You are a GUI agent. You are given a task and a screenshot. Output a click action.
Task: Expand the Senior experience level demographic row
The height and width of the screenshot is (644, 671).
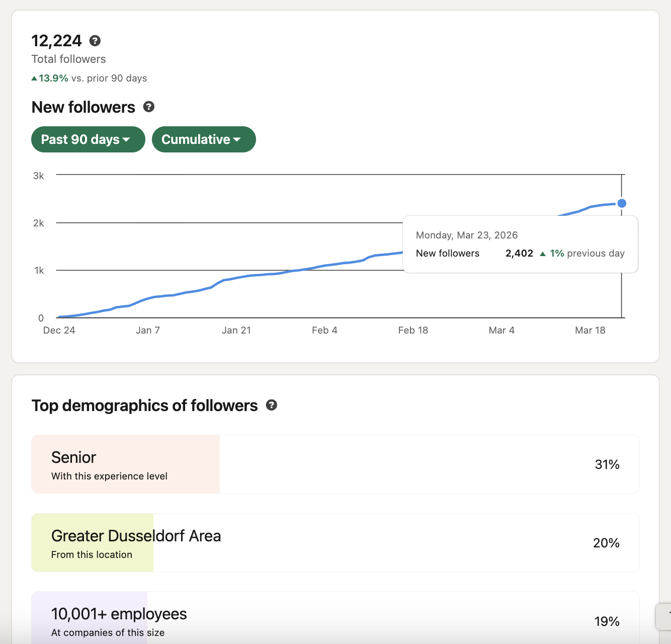click(334, 464)
